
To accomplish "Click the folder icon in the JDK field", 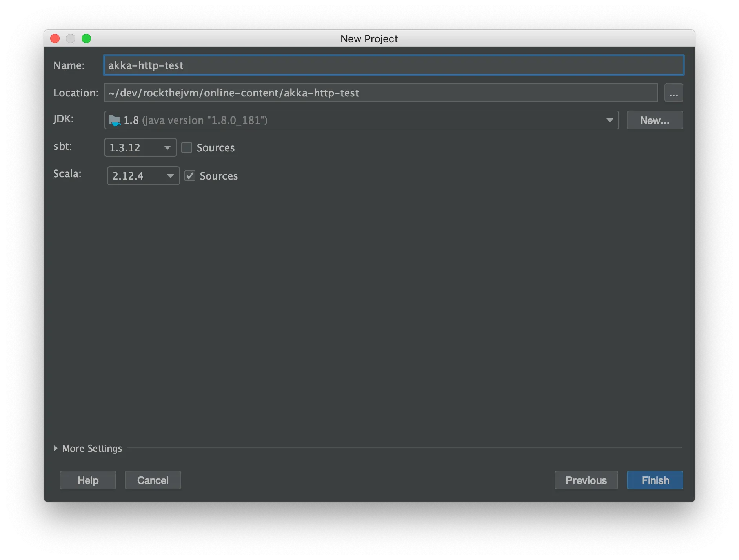I will [x=114, y=120].
